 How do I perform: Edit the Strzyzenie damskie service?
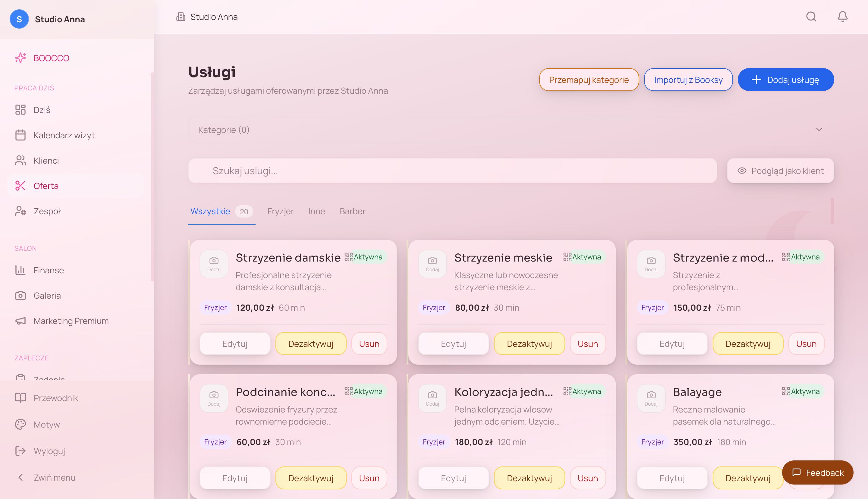click(x=235, y=344)
